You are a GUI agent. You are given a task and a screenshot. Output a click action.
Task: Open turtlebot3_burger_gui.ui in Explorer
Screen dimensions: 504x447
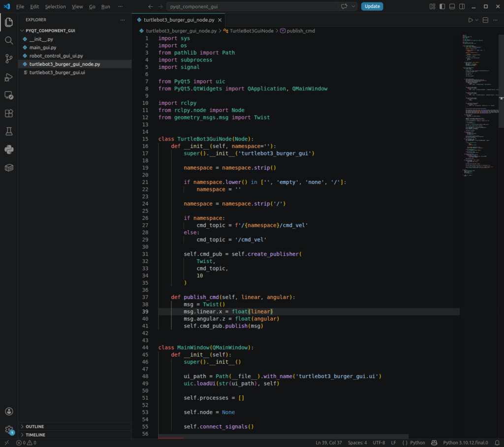coord(75,73)
